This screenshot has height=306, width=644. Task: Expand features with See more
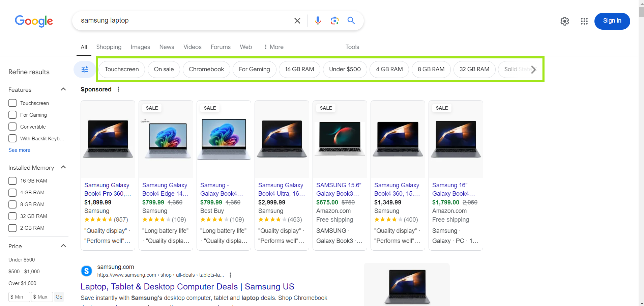tap(20, 150)
